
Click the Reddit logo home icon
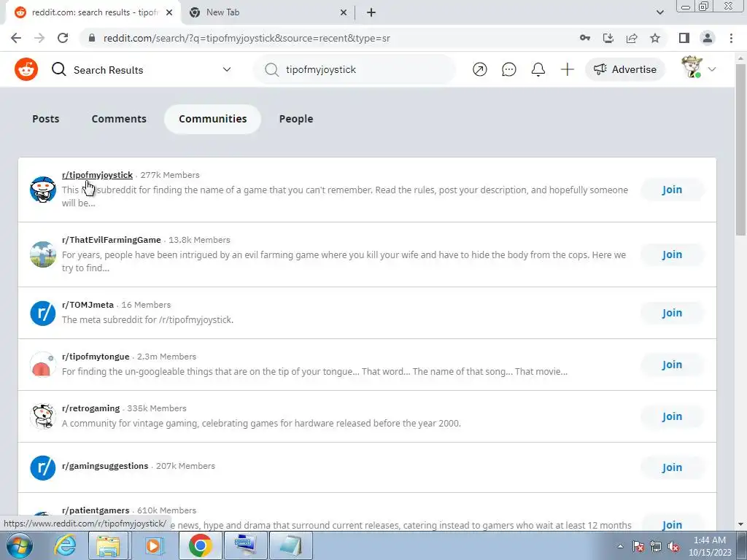tap(26, 69)
